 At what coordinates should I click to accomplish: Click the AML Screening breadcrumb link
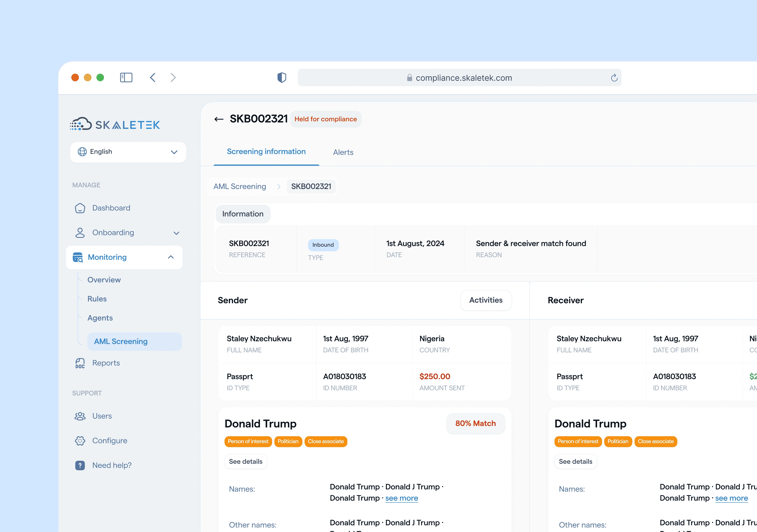[x=240, y=187]
